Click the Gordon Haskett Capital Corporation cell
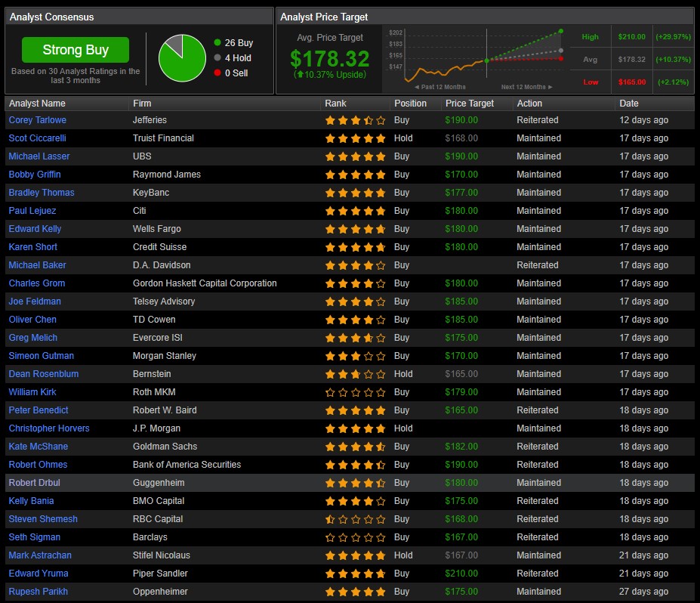700x603 pixels. point(205,283)
